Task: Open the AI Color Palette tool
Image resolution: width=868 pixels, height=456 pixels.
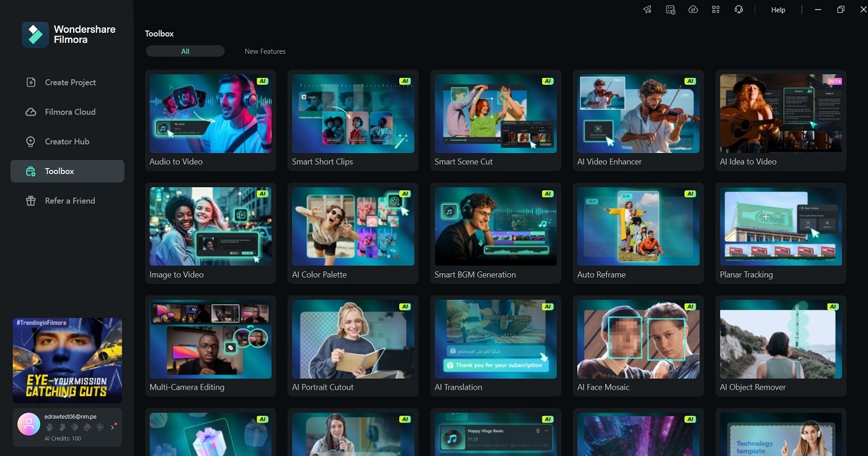Action: [x=353, y=234]
